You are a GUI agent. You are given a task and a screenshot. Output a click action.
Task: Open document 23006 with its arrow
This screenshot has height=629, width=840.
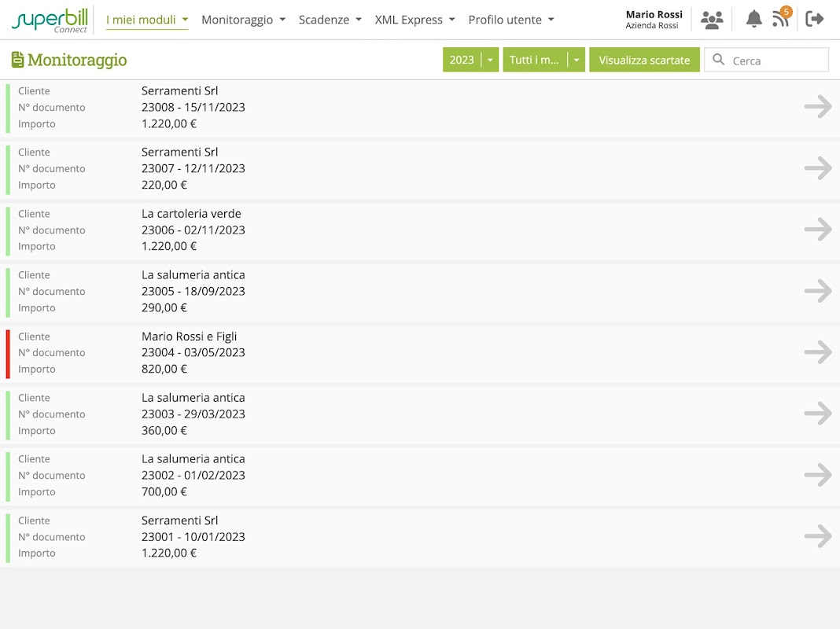[818, 229]
